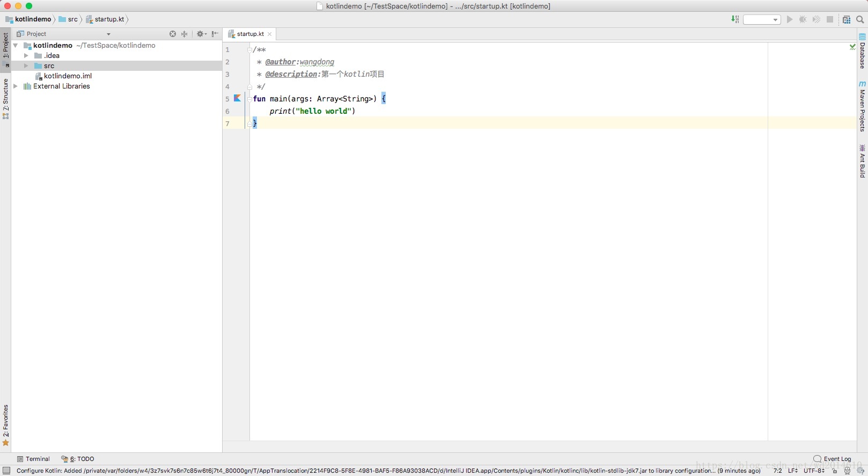The image size is (868, 476).
Task: Hide the Project tool window
Action: point(215,34)
